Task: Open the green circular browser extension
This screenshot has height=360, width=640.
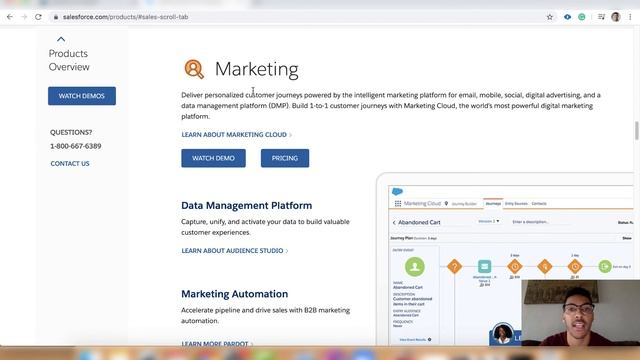Action: pos(582,17)
